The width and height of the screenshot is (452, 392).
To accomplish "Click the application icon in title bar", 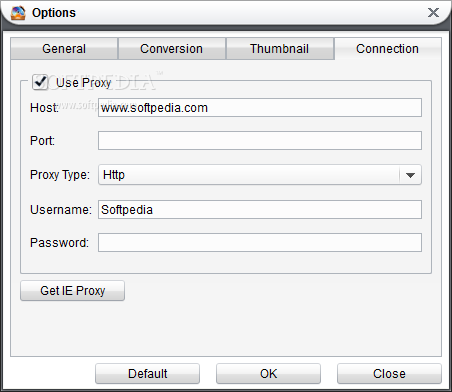I will pyautogui.click(x=18, y=13).
